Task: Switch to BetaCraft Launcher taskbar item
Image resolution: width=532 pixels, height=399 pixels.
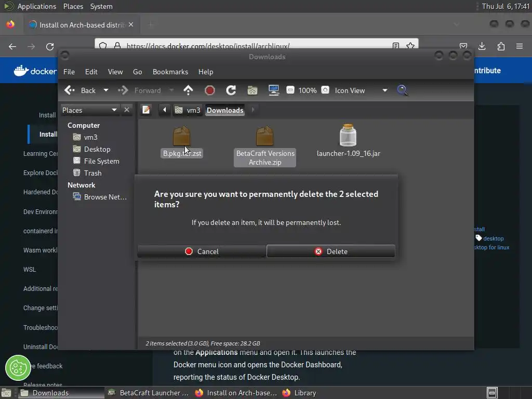Action: tap(148, 393)
